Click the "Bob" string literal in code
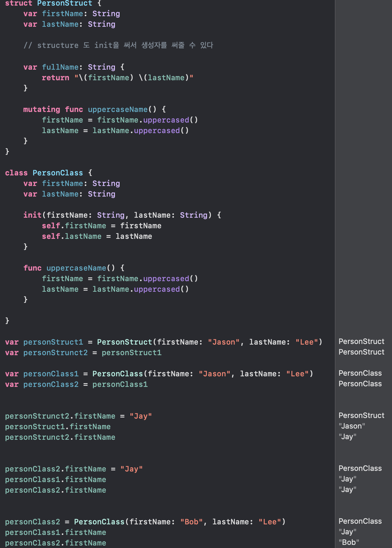Image resolution: width=392 pixels, height=548 pixels. coord(191,522)
